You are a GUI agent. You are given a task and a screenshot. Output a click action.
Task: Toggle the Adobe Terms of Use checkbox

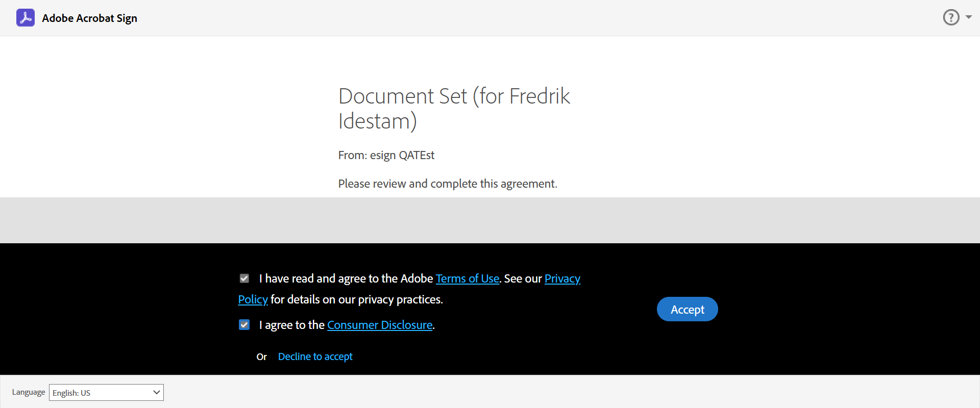coord(244,278)
